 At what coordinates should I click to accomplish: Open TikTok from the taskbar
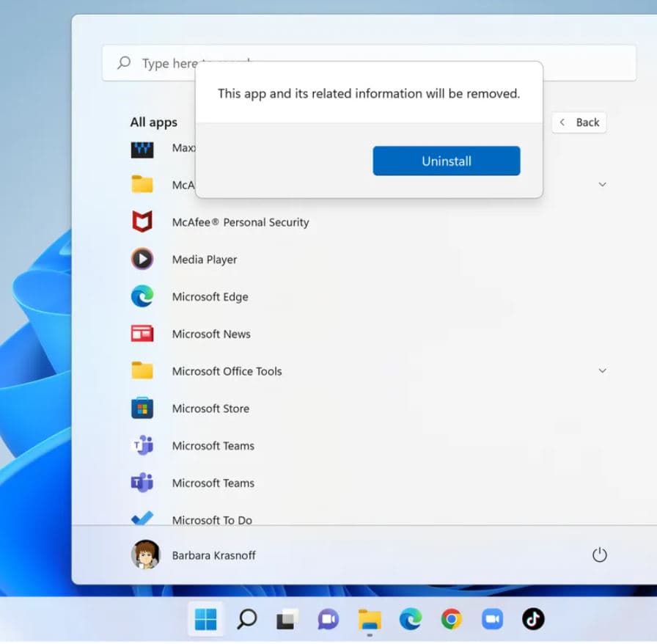pos(533,619)
